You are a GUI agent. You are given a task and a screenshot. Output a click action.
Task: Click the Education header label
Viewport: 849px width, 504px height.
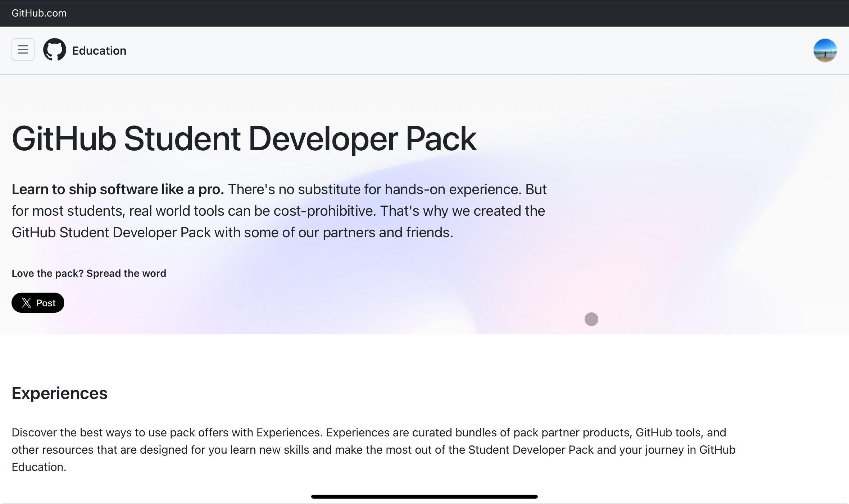pyautogui.click(x=99, y=51)
